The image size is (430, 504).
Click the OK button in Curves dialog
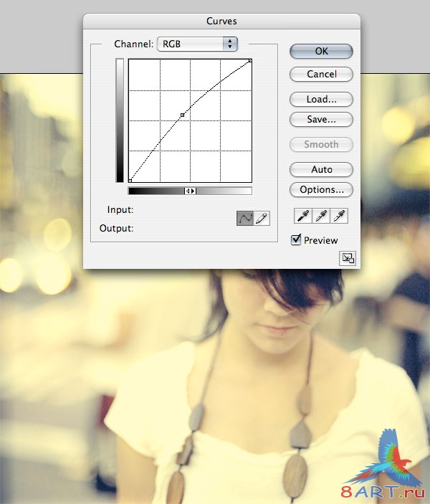(x=321, y=51)
